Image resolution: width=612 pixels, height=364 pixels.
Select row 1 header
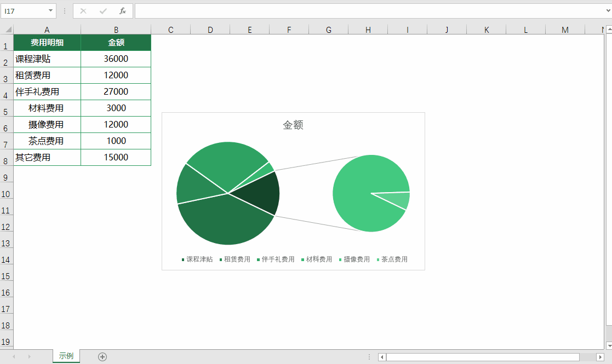point(6,43)
